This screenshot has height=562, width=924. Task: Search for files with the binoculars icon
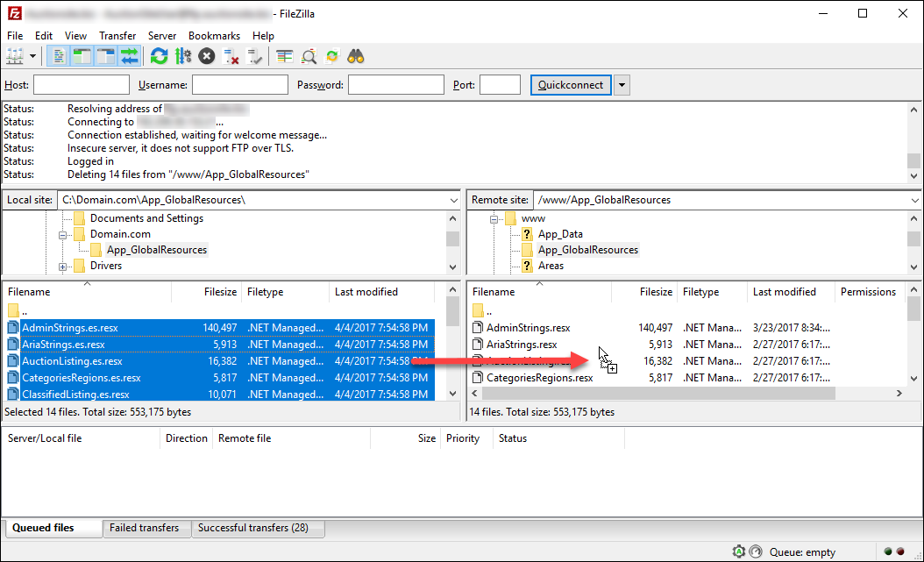click(x=356, y=57)
